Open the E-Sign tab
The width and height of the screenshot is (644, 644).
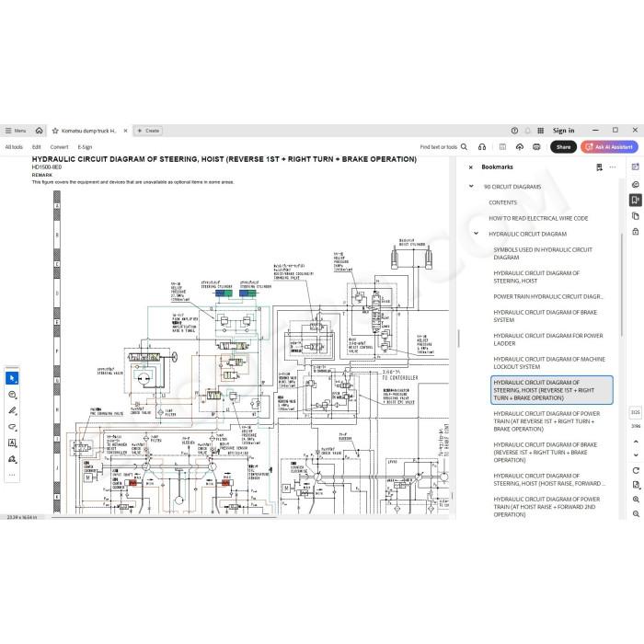(x=85, y=146)
